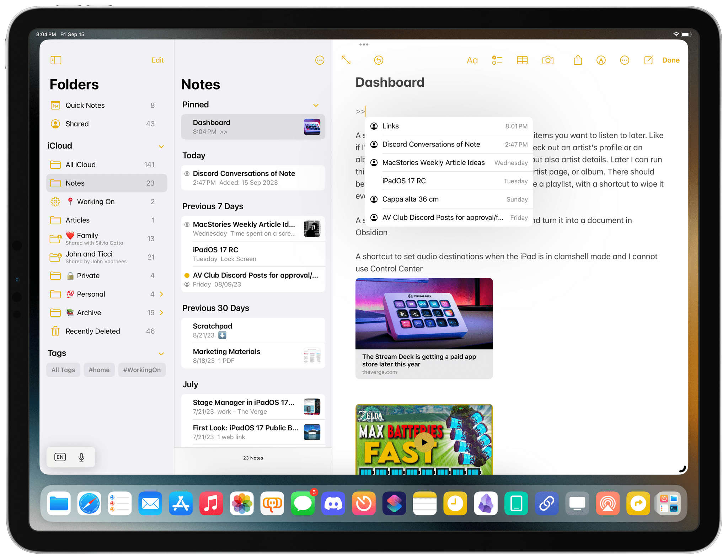
Task: Choose Cappa alta 36 cm suggestion
Action: point(449,199)
